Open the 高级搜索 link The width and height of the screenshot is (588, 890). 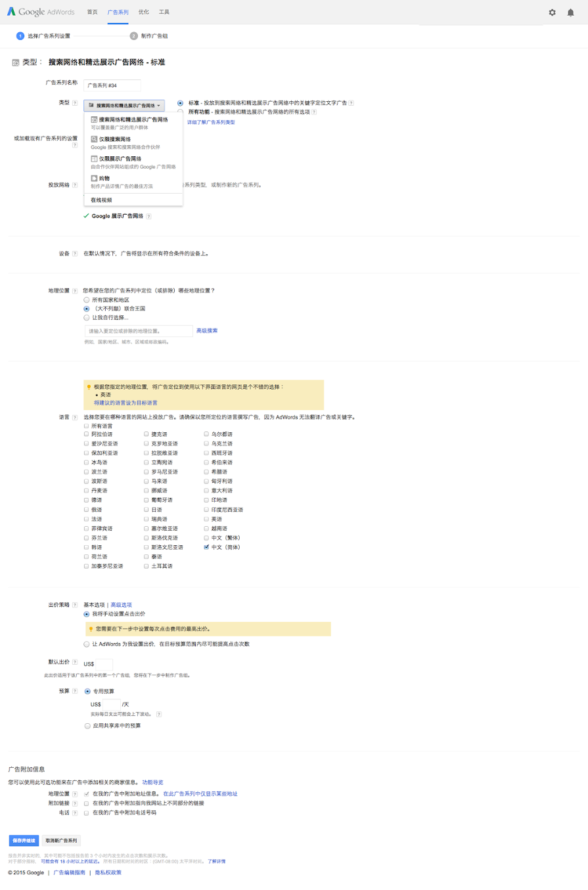coord(207,330)
